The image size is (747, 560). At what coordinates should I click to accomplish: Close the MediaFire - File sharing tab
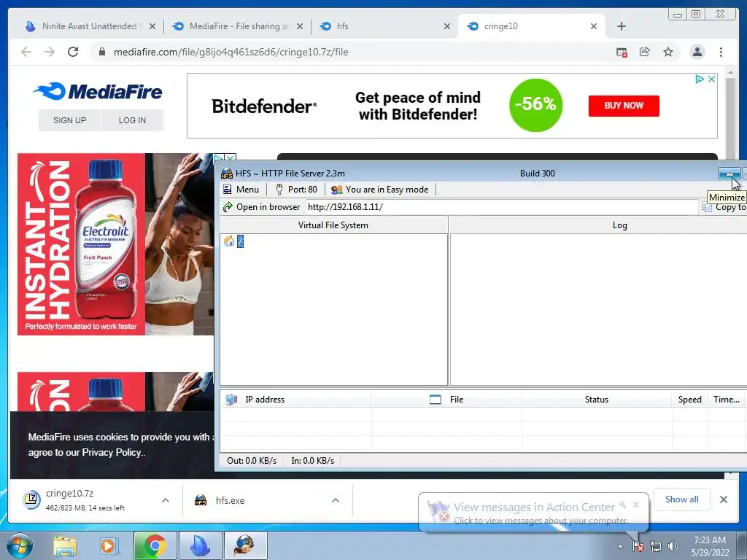[x=300, y=27]
